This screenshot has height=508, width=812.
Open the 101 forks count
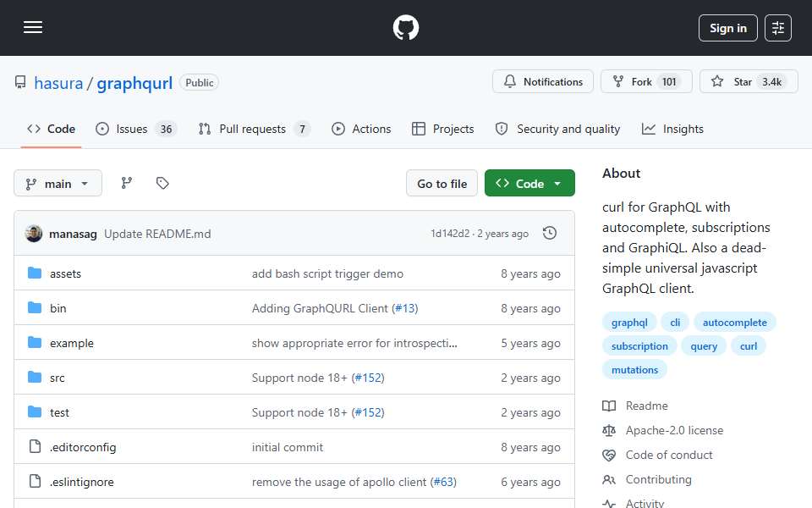[669, 82]
